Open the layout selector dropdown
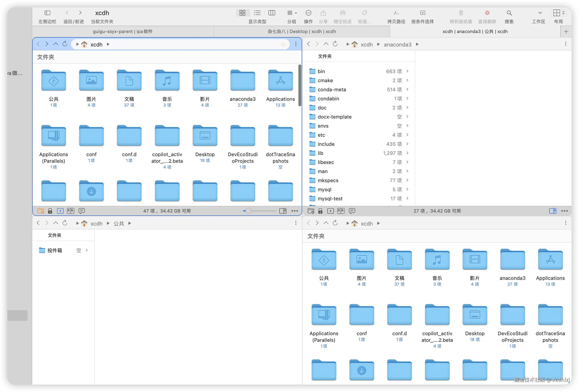The image size is (579, 392). (559, 13)
